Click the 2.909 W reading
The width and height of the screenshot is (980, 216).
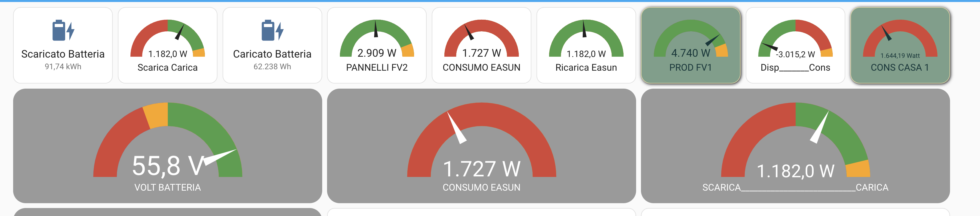click(x=377, y=53)
